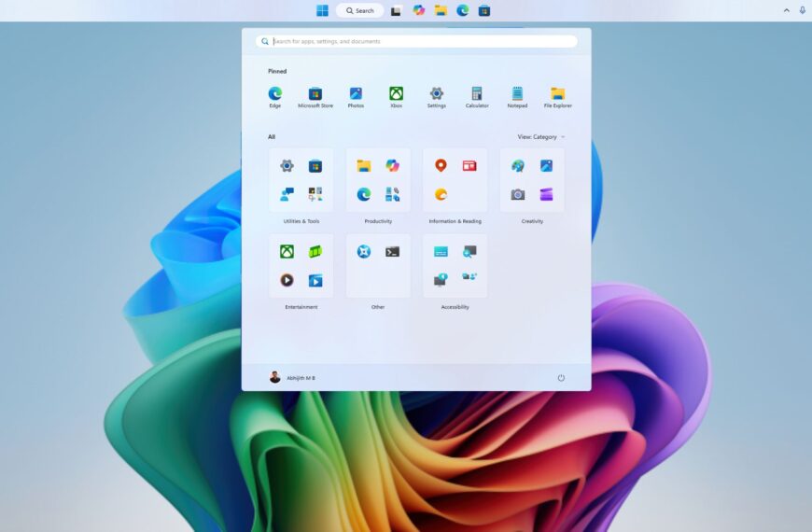812x532 pixels.
Task: Click the Start menu search field
Action: 416,41
